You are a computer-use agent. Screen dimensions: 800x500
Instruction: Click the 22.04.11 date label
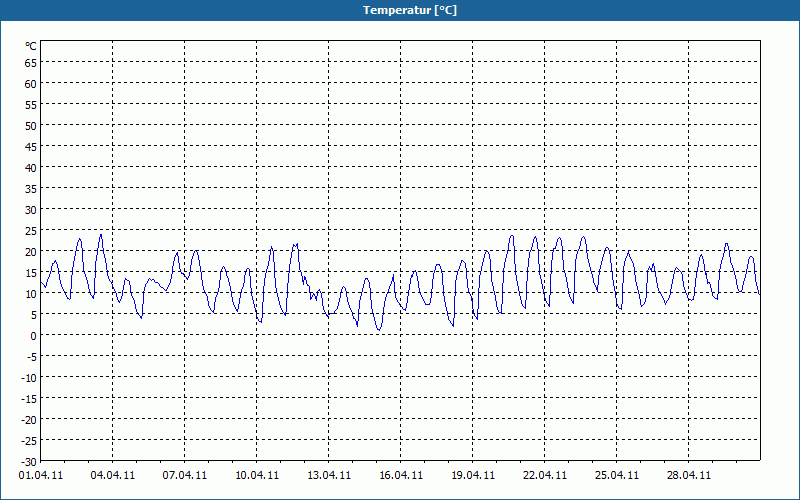coord(545,475)
